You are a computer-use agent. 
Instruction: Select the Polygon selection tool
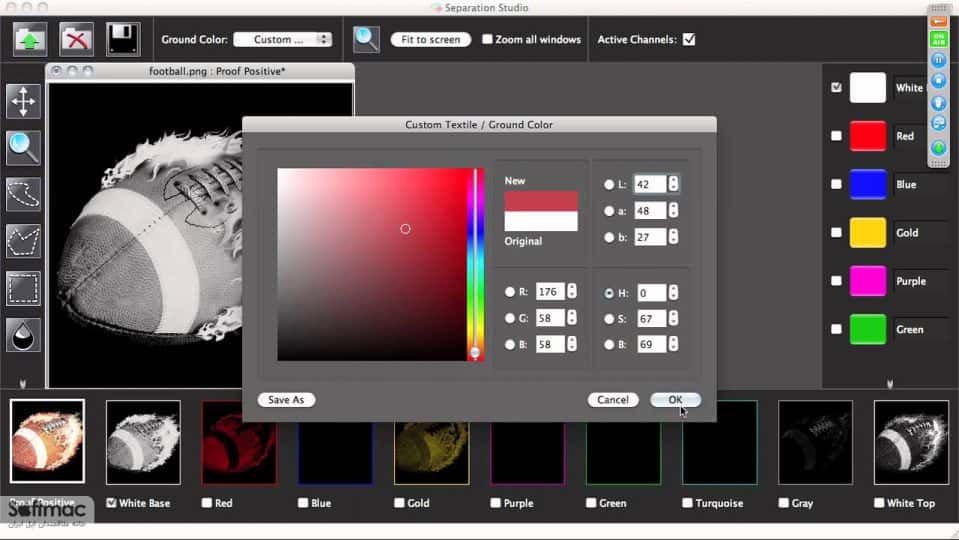pyautogui.click(x=23, y=241)
